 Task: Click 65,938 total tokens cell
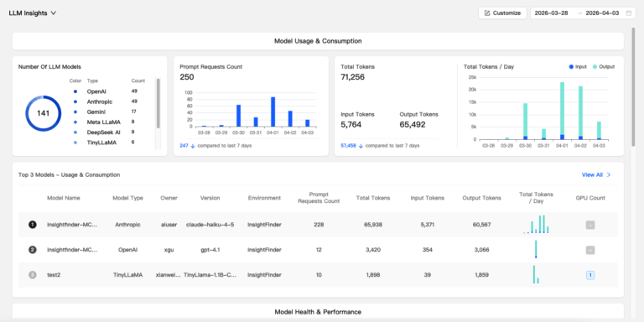(x=373, y=225)
